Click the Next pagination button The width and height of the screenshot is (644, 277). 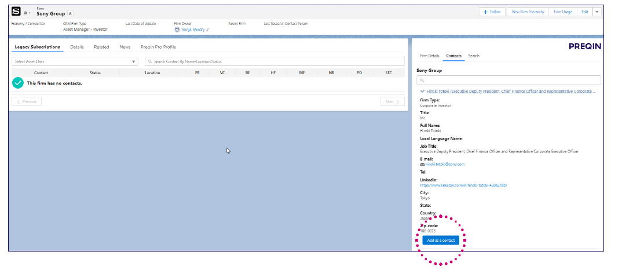392,101
